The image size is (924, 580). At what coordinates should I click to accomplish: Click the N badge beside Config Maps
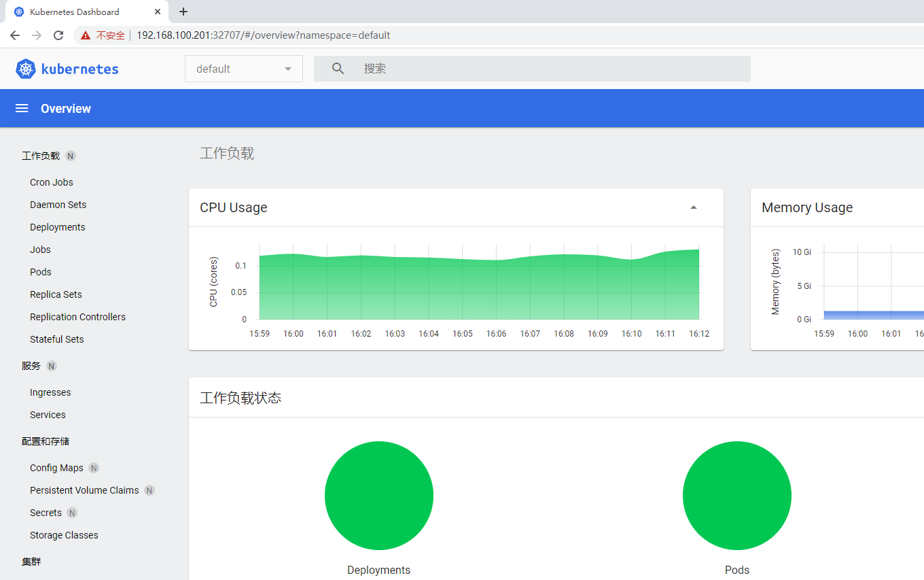pos(94,468)
